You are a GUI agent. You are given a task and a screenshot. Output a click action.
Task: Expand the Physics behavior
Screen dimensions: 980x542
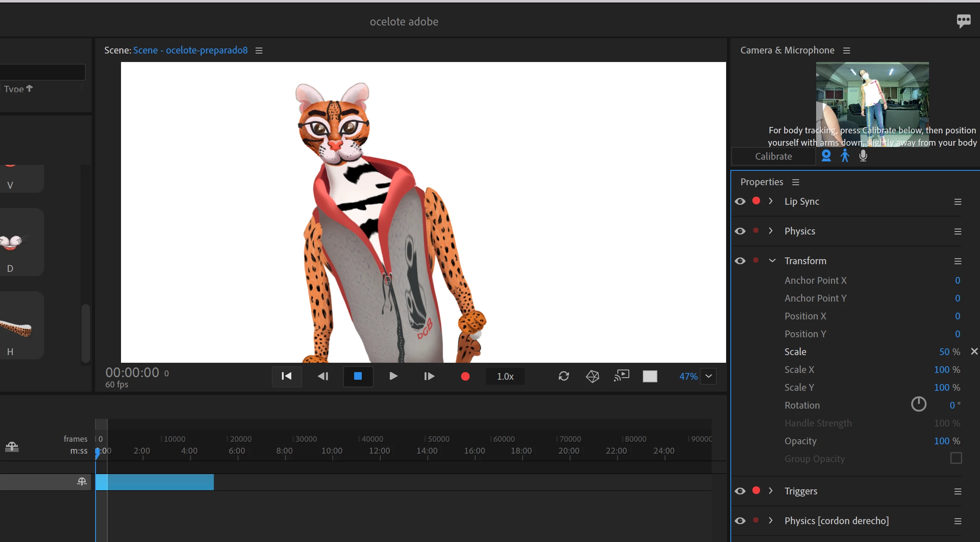click(x=771, y=231)
